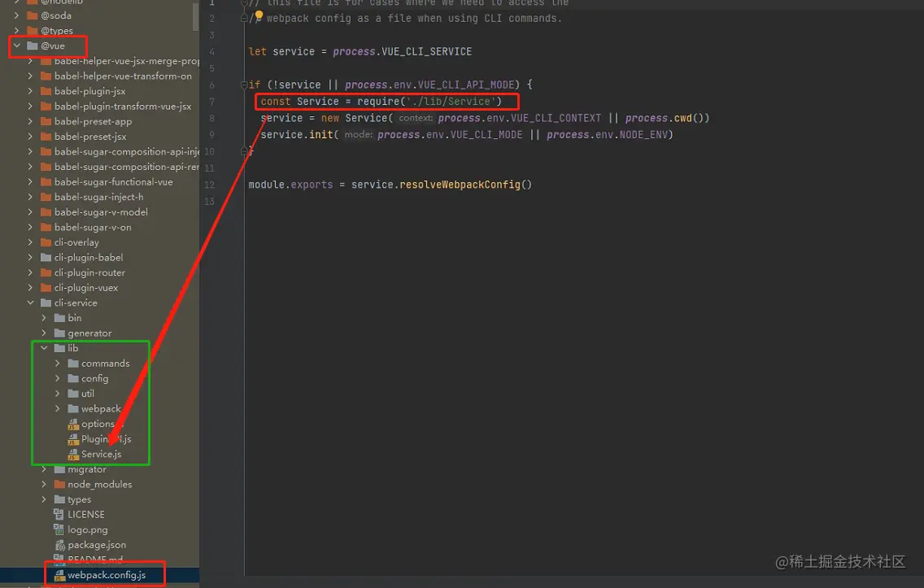Viewport: 924px width, 588px height.
Task: Click line number 12 in the gutter
Action: (x=209, y=185)
